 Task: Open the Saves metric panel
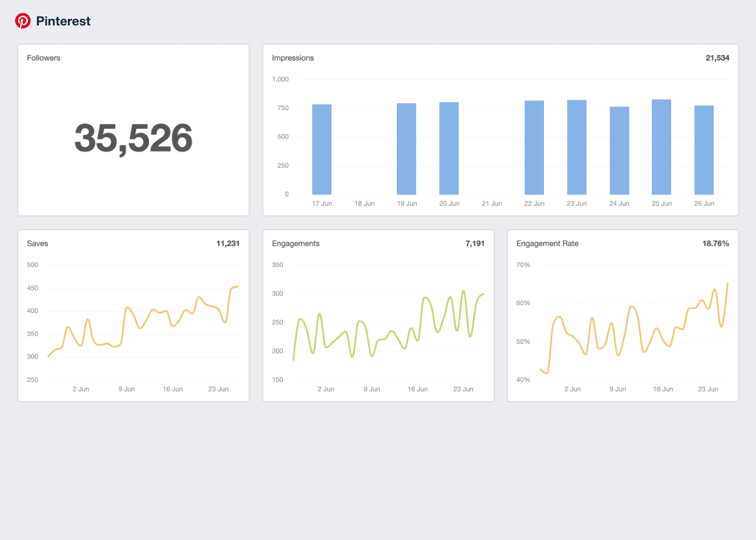(133, 315)
